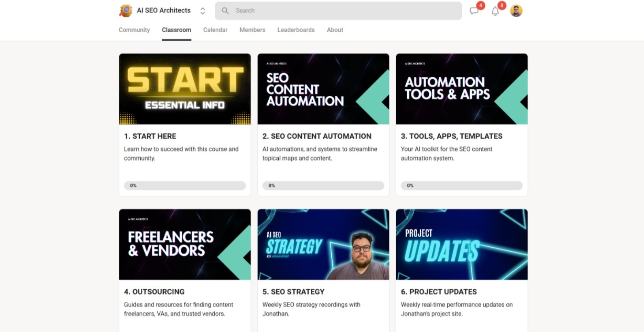Viewport: 644px width, 332px height.
Task: Go to the Members tab
Action: [x=252, y=30]
